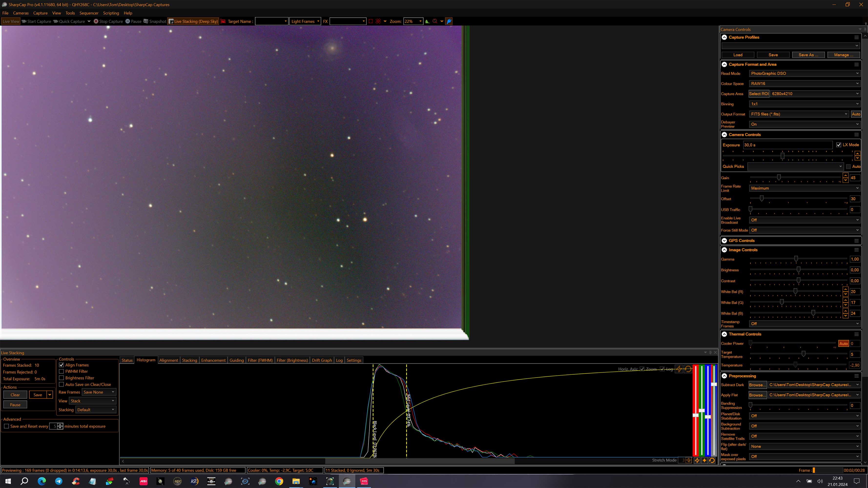Enable the Brightness Filter checkbox

61,378
